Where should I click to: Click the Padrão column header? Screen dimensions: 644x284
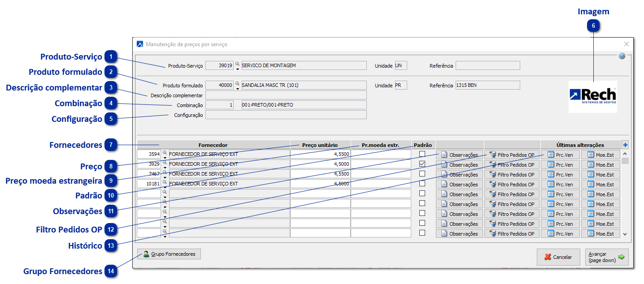423,145
